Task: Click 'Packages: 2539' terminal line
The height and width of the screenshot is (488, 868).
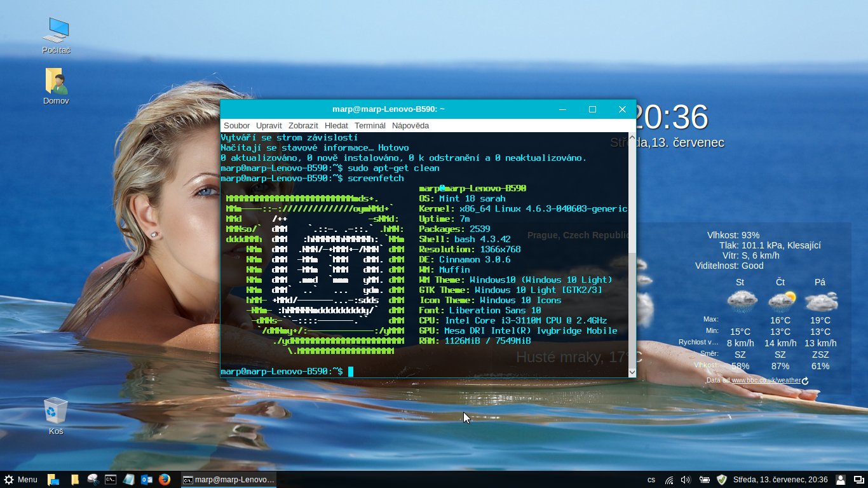Action: click(455, 229)
